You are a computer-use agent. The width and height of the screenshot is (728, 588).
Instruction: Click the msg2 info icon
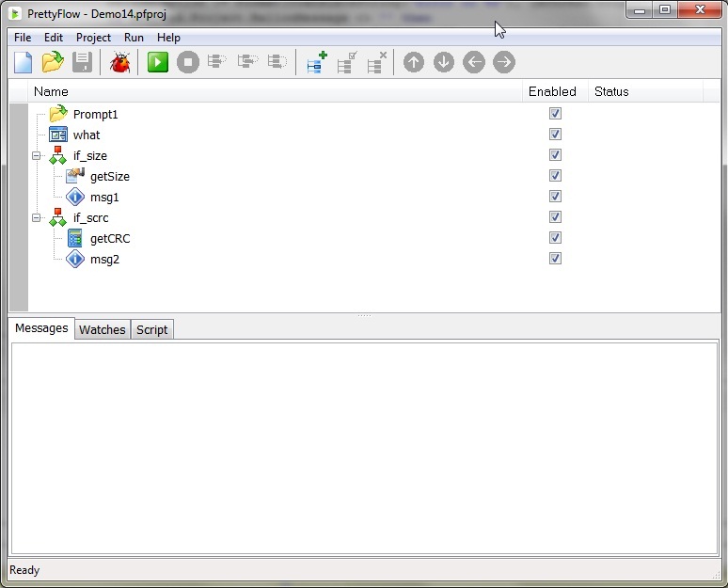(x=75, y=259)
